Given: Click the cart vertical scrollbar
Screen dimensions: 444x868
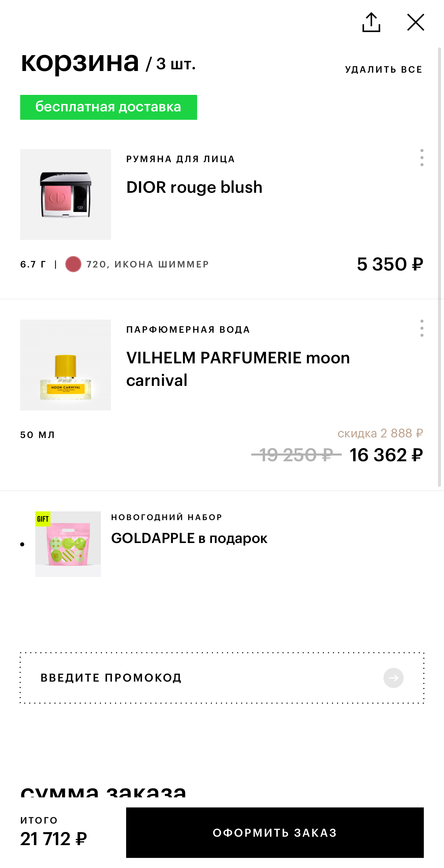Looking at the screenshot, I should (439, 267).
